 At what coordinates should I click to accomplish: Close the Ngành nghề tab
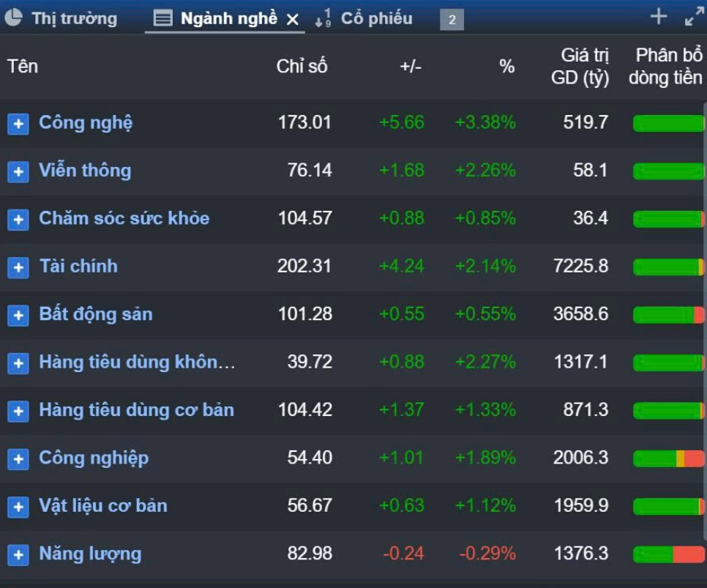tap(292, 19)
